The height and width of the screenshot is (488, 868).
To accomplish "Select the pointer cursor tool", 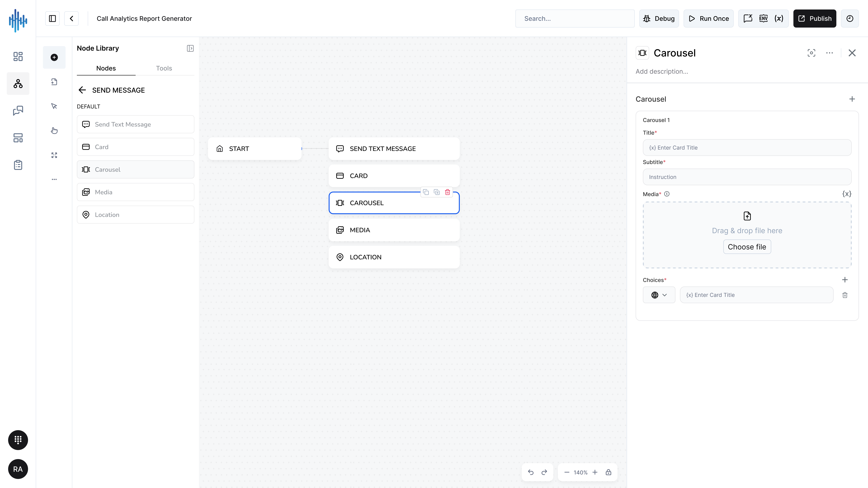I will coord(54,106).
